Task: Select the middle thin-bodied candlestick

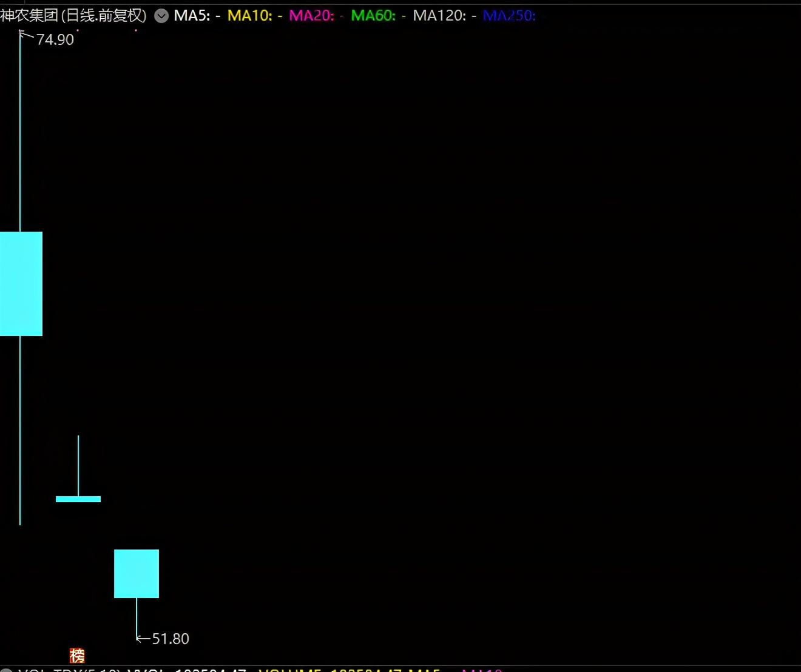Action: (78, 499)
